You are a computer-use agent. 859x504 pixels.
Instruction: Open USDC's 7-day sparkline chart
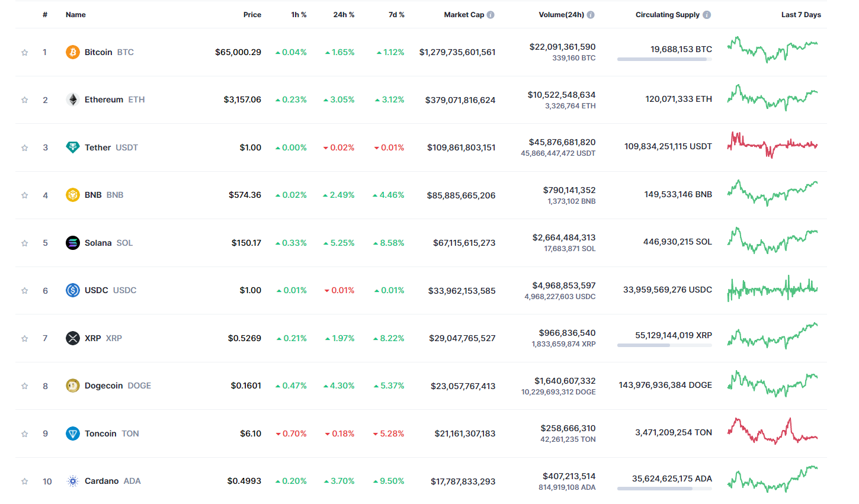tap(773, 288)
